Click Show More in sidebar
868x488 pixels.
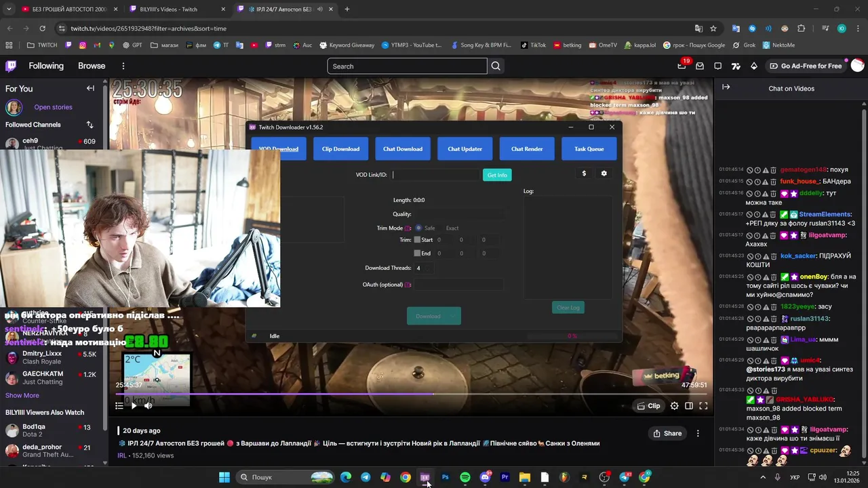(x=22, y=395)
